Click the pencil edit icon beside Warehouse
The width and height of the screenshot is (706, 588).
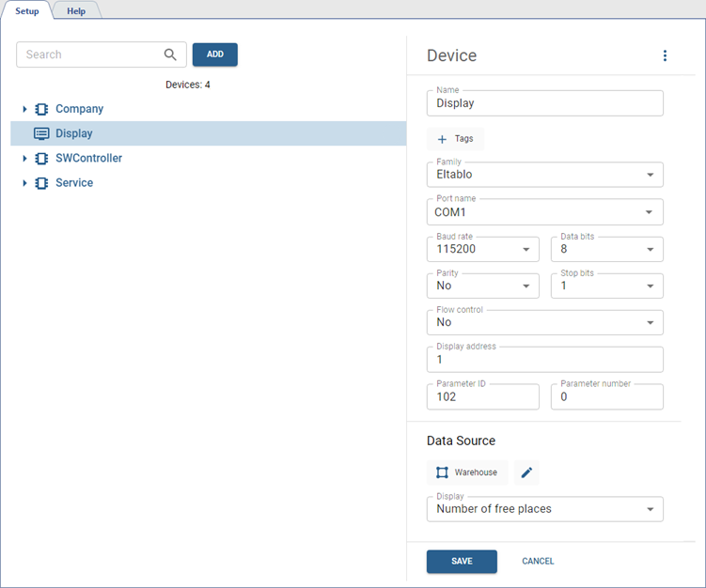(526, 472)
